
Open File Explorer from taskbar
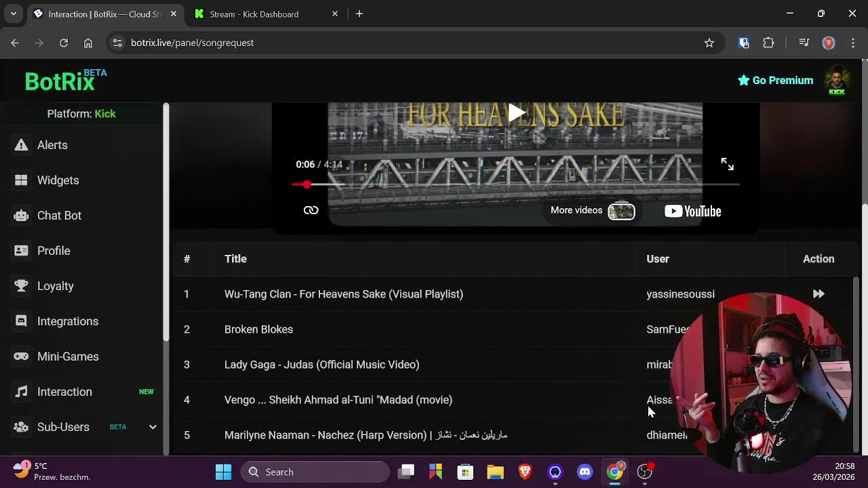click(x=495, y=472)
